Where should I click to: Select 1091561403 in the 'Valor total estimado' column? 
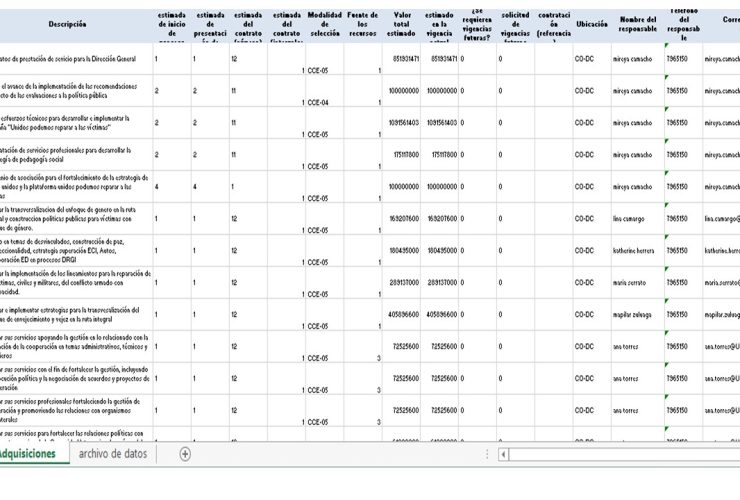point(401,123)
